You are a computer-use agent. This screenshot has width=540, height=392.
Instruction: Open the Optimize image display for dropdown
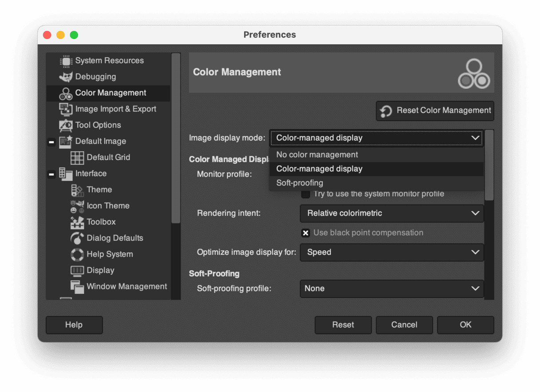point(392,252)
